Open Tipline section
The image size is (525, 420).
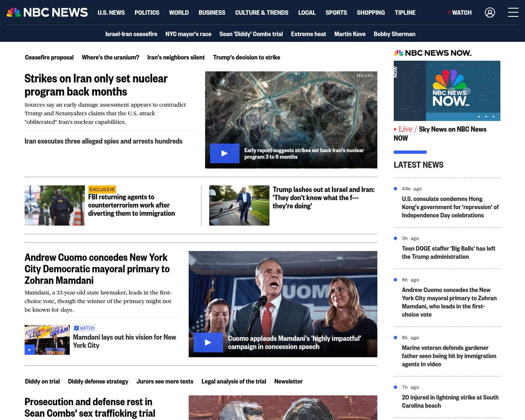405,13
